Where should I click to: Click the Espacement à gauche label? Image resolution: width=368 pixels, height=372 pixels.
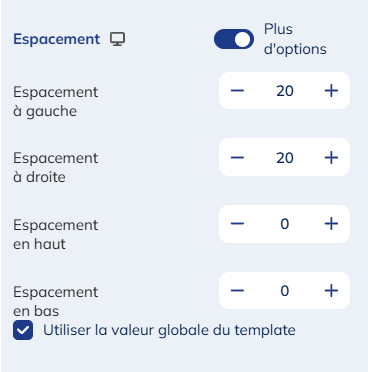[x=56, y=101]
